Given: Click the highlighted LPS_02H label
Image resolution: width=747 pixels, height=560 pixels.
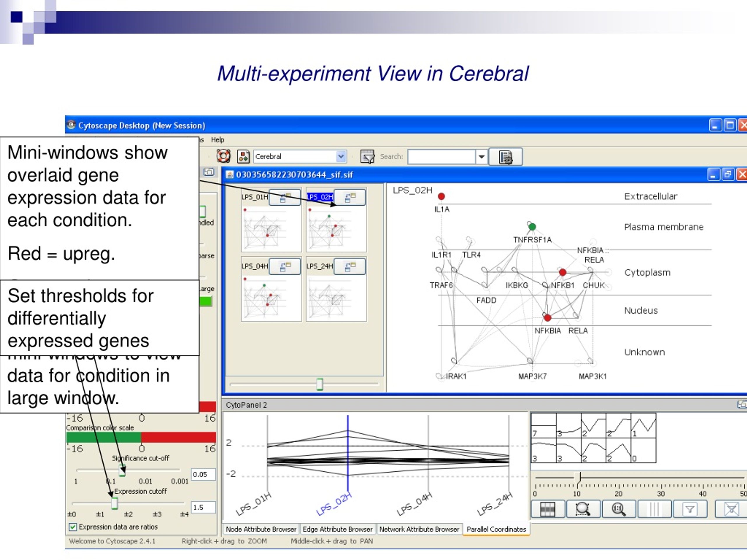Looking at the screenshot, I should point(320,197).
